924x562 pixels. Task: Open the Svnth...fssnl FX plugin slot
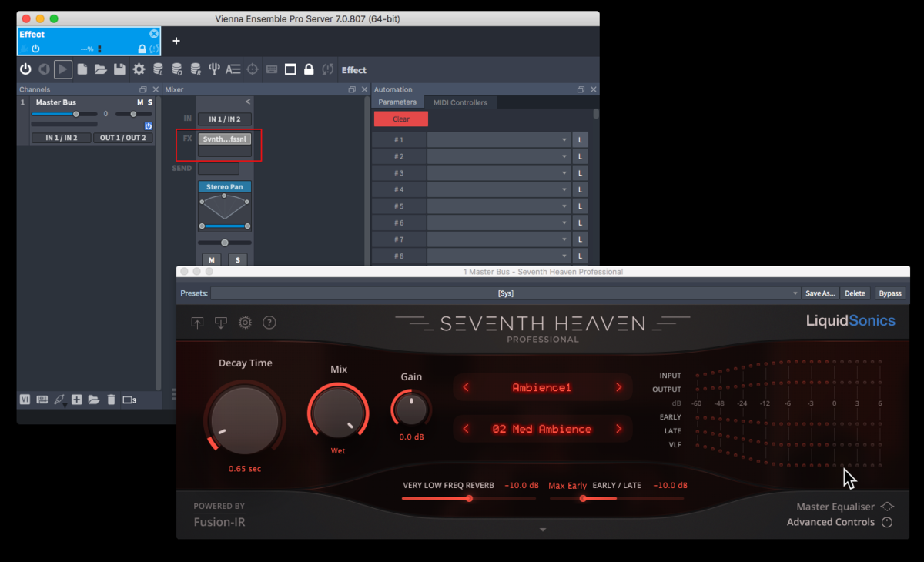coord(225,139)
